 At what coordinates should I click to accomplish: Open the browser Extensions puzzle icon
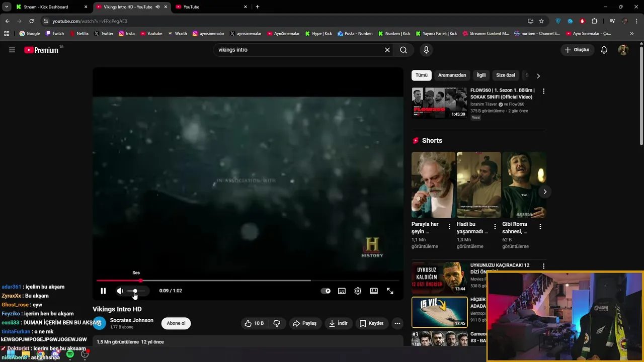click(x=594, y=21)
